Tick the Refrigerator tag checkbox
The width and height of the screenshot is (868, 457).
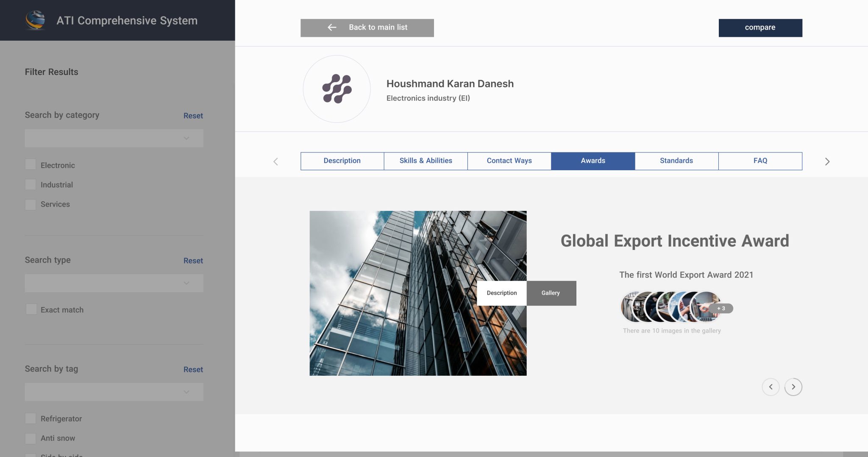(x=31, y=418)
